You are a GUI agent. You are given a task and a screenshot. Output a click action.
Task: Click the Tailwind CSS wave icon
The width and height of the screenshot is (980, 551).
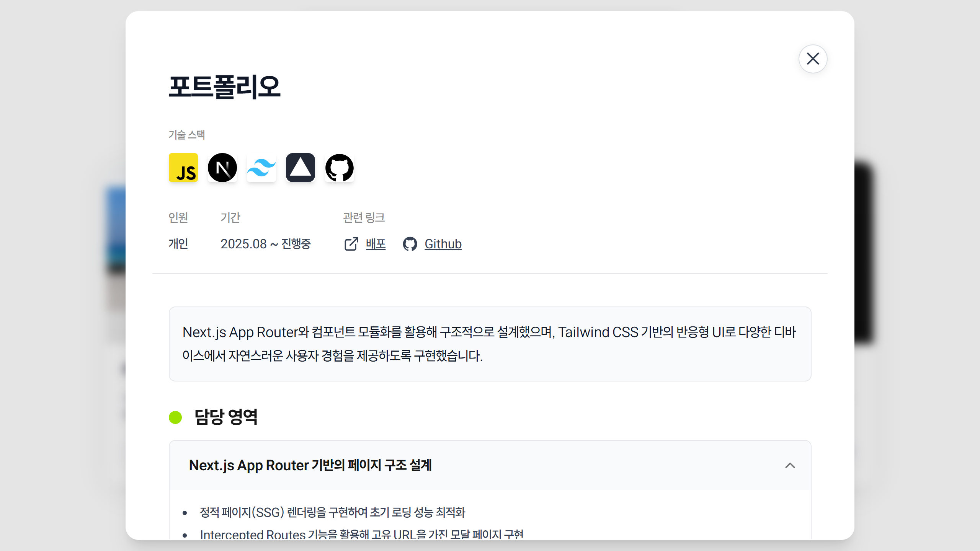tap(261, 168)
